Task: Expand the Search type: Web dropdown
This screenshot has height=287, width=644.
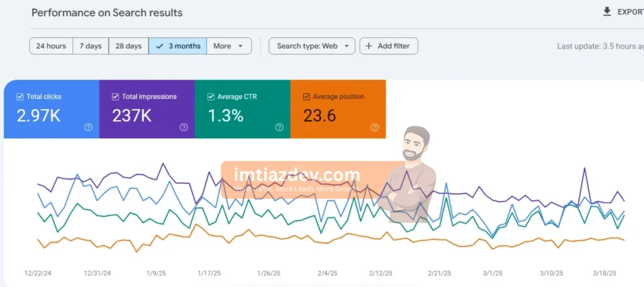Action: pyautogui.click(x=312, y=46)
